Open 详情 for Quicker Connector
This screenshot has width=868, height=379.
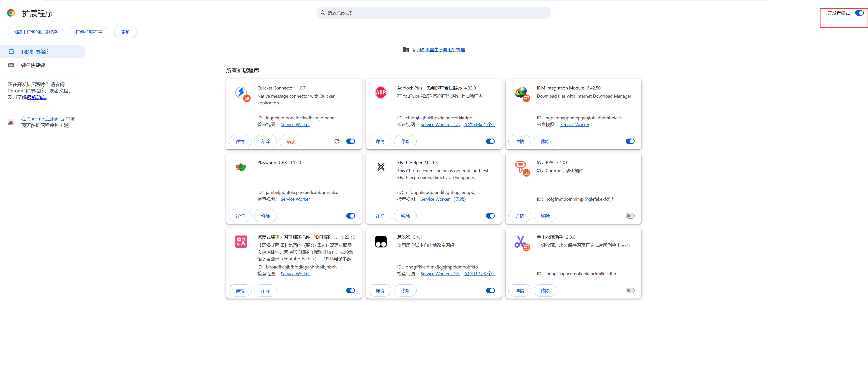point(240,141)
